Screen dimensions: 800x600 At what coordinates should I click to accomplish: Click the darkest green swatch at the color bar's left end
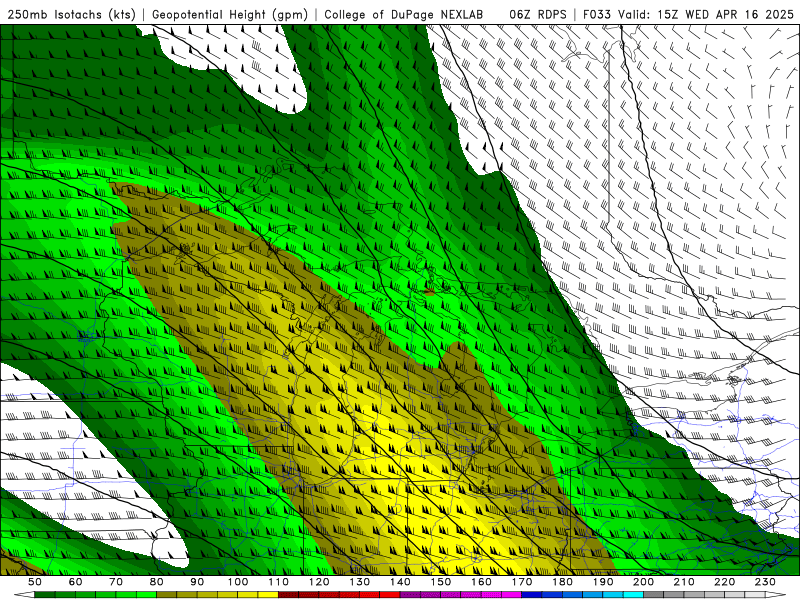[x=45, y=595]
